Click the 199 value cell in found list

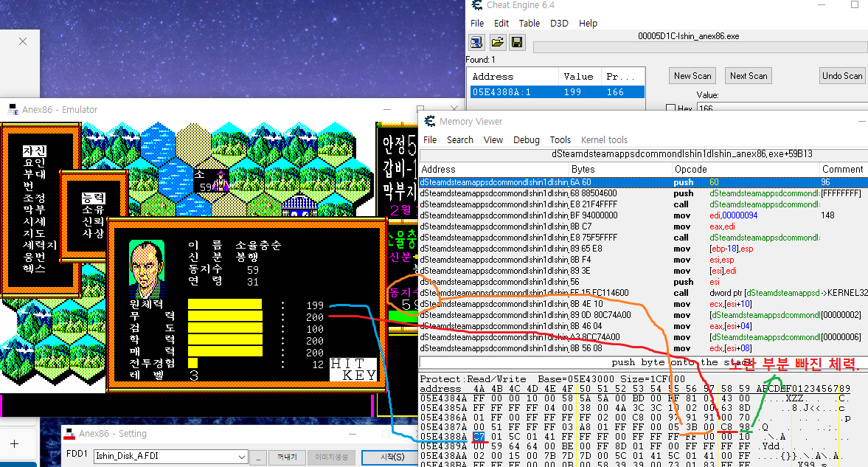572,92
